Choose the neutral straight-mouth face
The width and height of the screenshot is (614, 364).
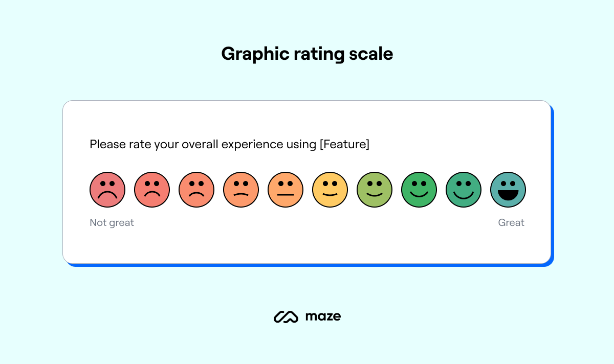tap(286, 190)
